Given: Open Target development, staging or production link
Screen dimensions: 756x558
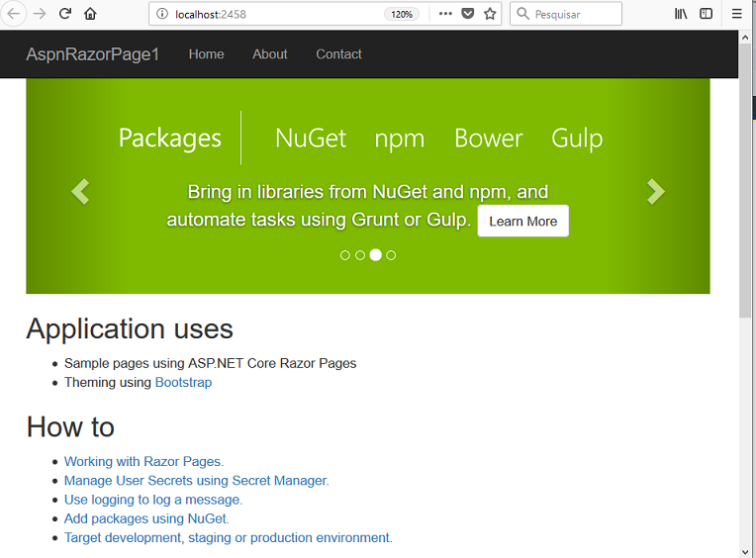Looking at the screenshot, I should coord(228,538).
